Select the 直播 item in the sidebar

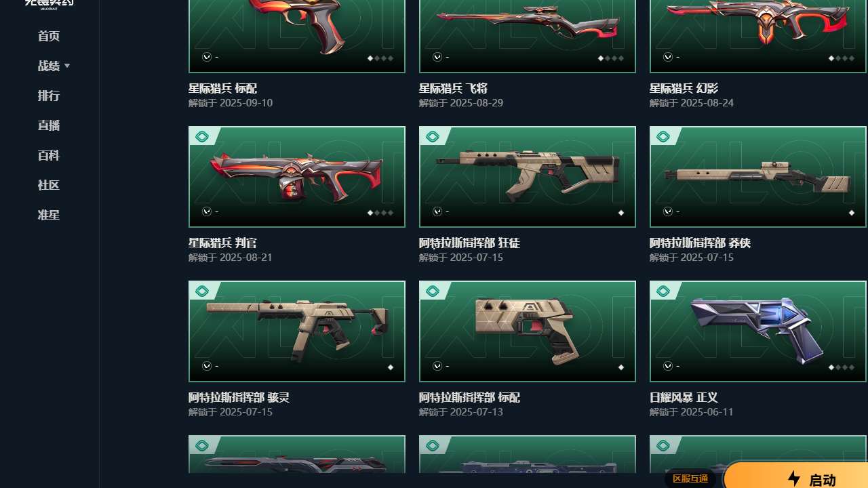[x=49, y=125]
